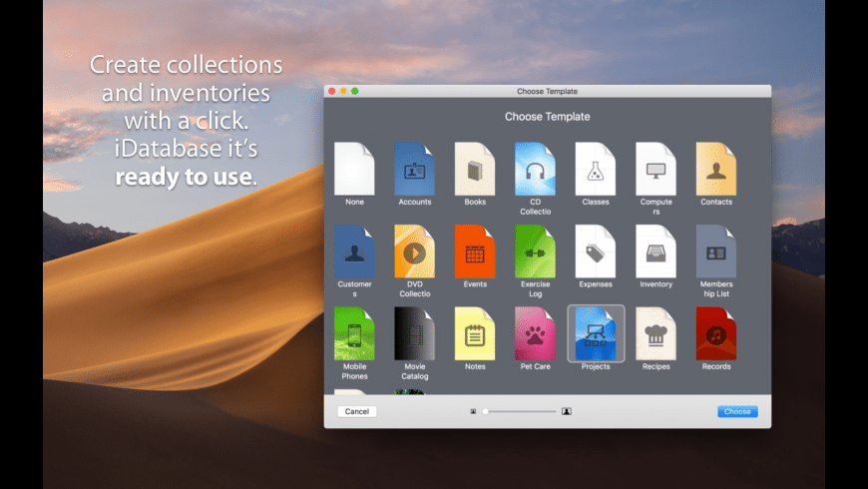Choose the Accounts template icon
868x489 pixels.
click(415, 169)
